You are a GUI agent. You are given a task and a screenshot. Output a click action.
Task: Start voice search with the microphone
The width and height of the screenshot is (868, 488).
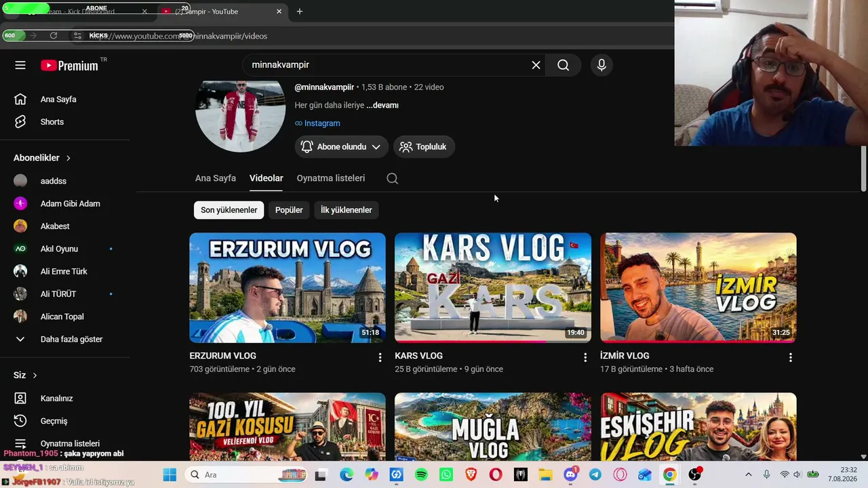(601, 65)
